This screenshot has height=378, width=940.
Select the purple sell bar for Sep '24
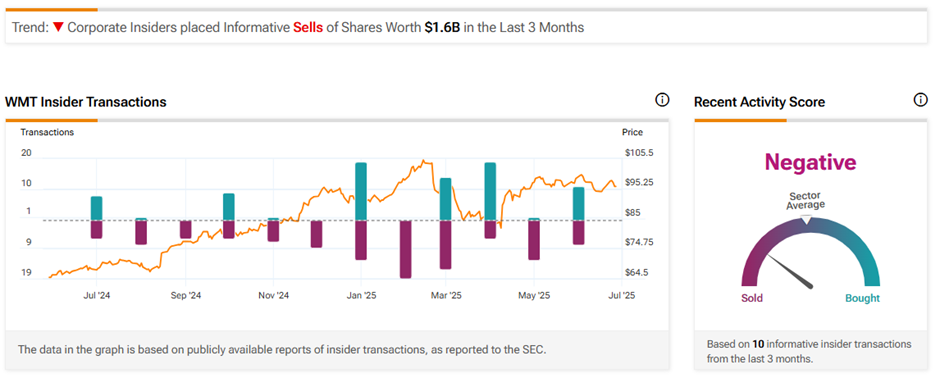coord(185,229)
